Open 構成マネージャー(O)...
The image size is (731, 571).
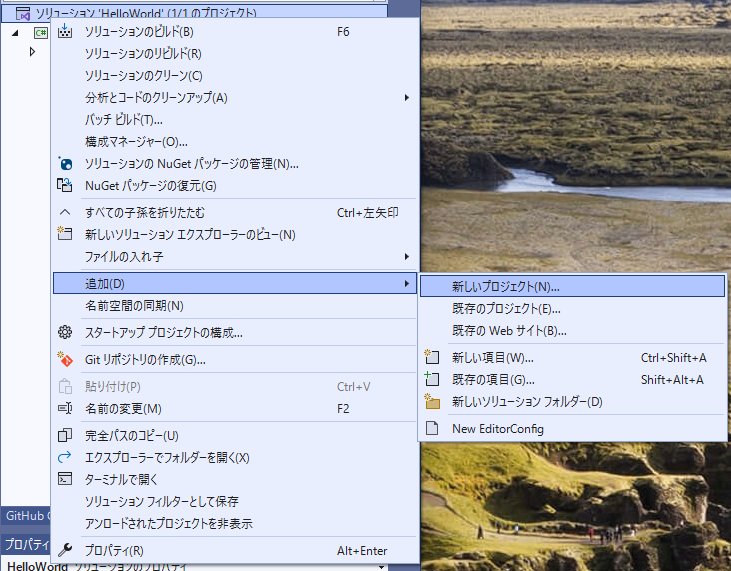point(235,142)
